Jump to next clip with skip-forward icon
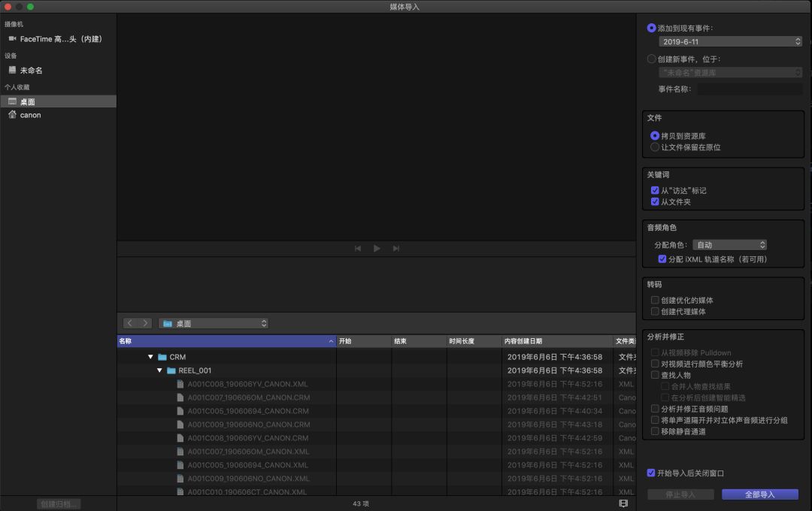 click(396, 249)
